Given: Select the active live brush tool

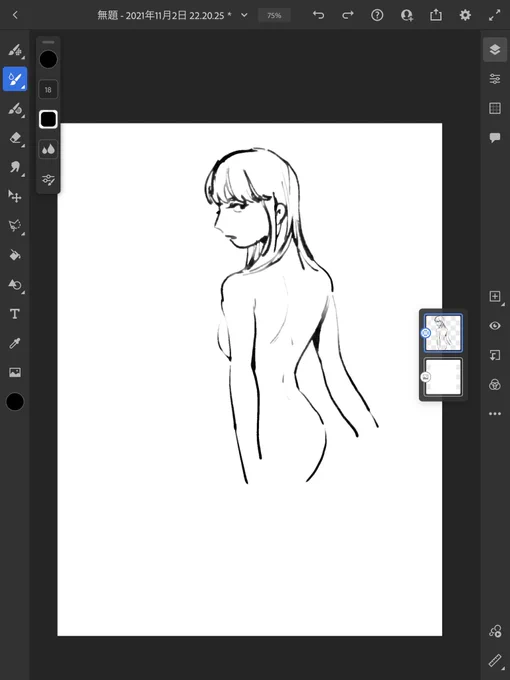Looking at the screenshot, I should click(x=15, y=79).
